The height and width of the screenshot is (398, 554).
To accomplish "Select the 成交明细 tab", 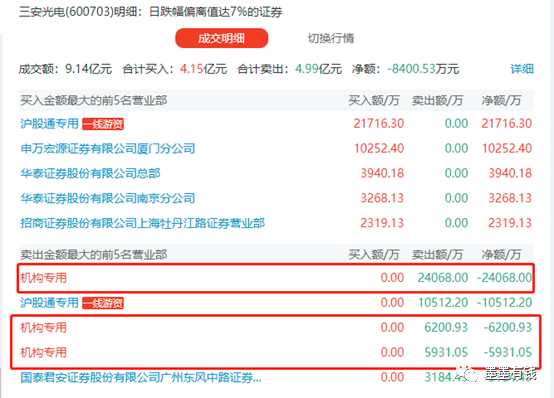I will tap(222, 38).
